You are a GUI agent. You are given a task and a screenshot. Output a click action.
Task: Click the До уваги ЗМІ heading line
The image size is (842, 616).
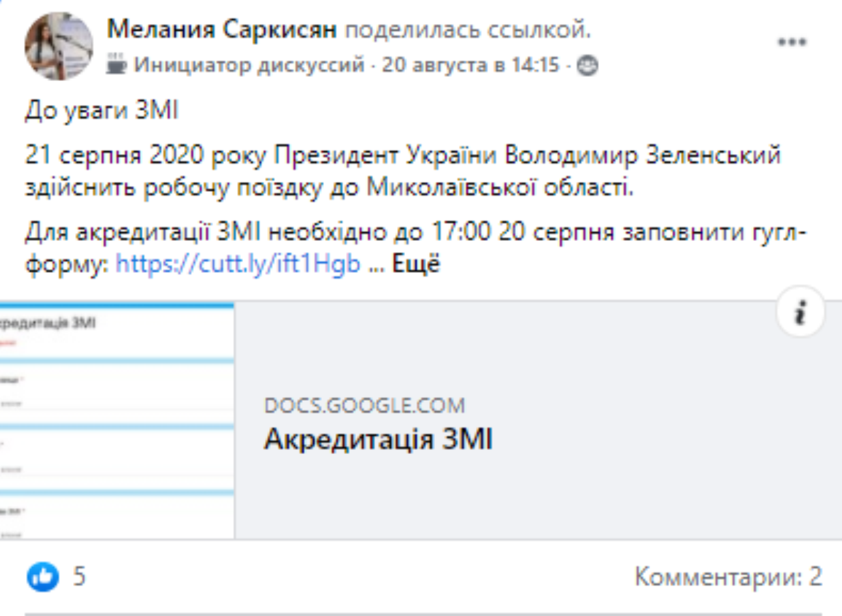(x=102, y=111)
